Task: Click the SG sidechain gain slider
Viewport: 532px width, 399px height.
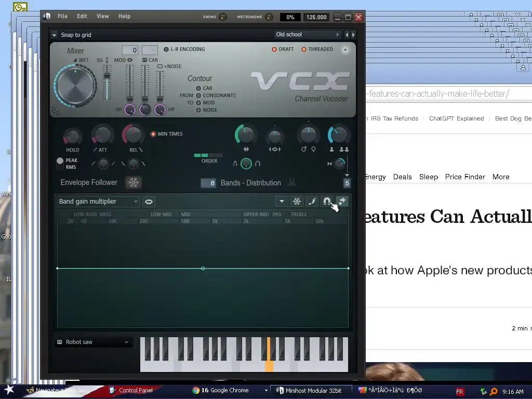Action: 107,82
